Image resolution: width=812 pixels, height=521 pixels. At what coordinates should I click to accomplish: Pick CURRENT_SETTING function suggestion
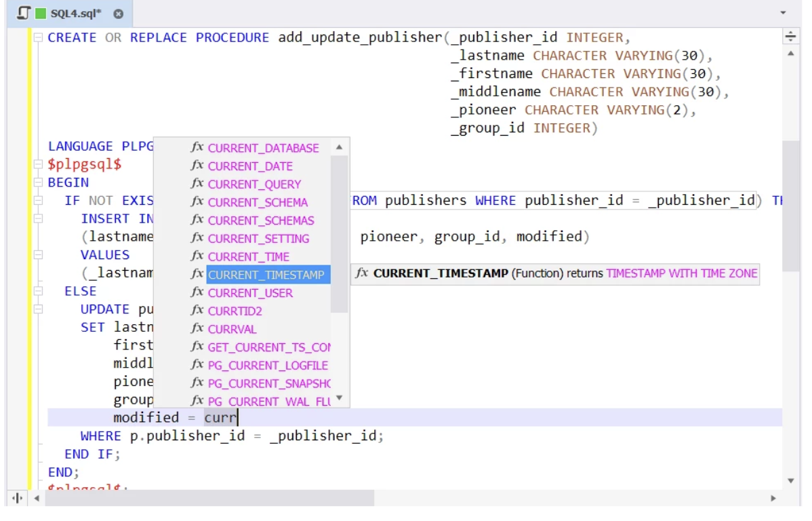tap(258, 239)
